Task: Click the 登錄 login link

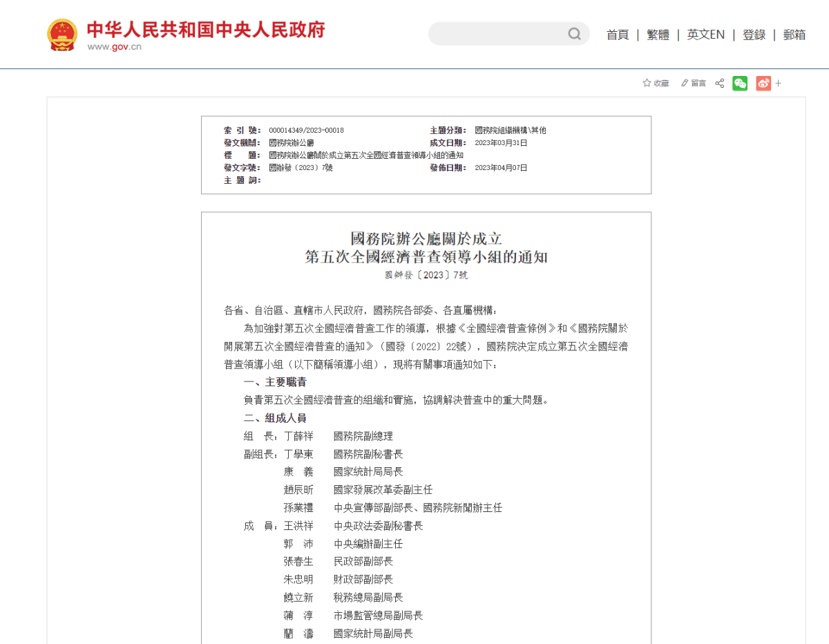Action: pyautogui.click(x=754, y=35)
